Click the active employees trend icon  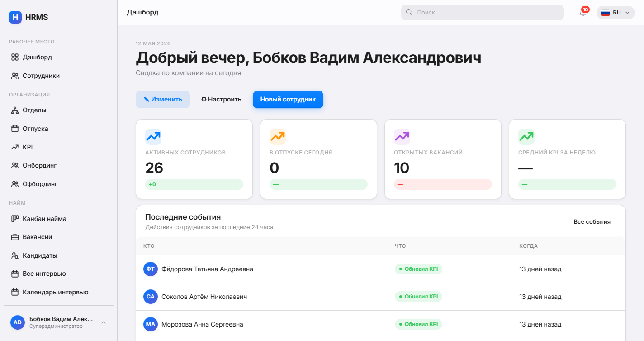click(153, 137)
